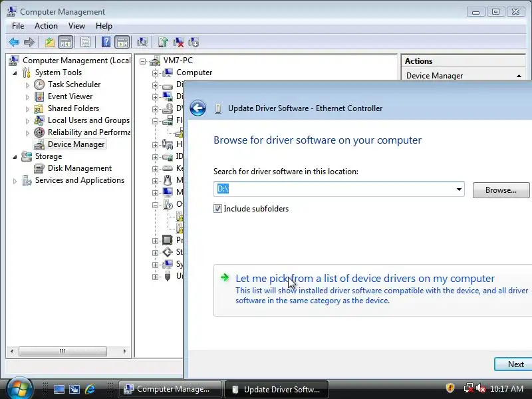Click the Event Viewer icon

click(x=39, y=96)
